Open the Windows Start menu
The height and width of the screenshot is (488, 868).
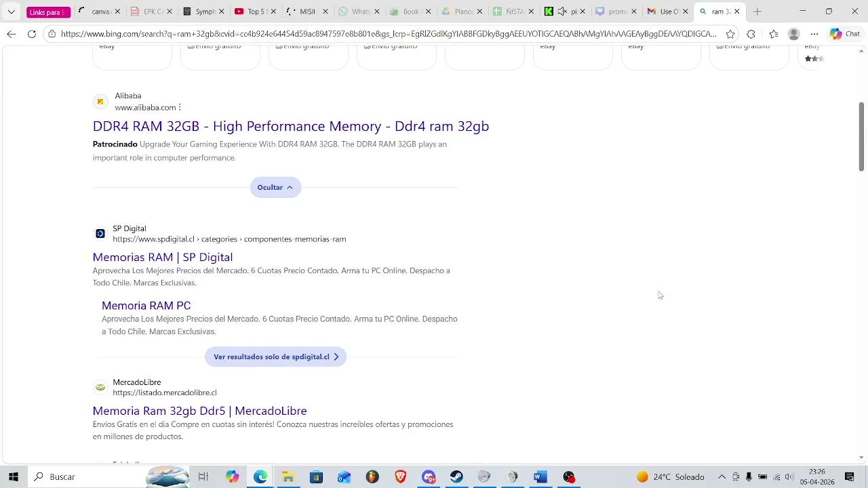coord(13,477)
